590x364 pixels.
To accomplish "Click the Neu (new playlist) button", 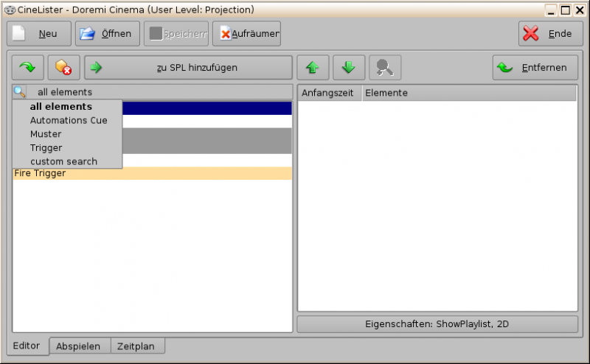I will [39, 34].
